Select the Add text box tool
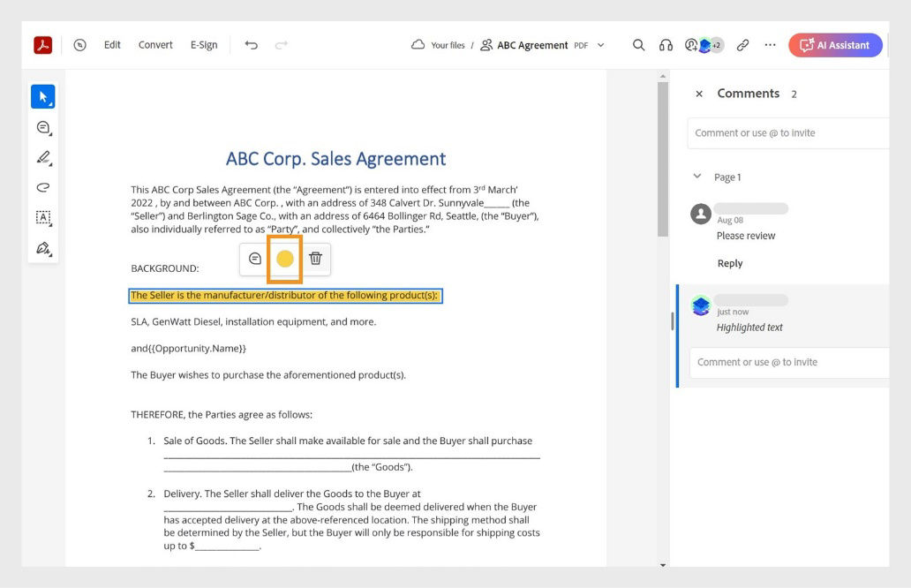Image resolution: width=911 pixels, height=588 pixels. click(42, 218)
